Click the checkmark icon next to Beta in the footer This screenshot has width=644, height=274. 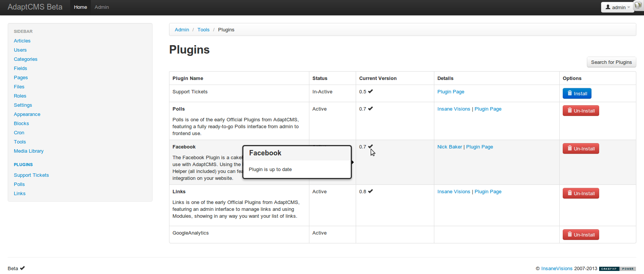click(22, 268)
